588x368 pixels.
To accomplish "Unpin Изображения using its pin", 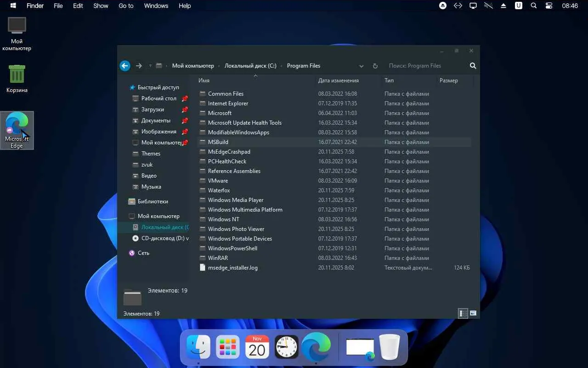I will 185,132.
